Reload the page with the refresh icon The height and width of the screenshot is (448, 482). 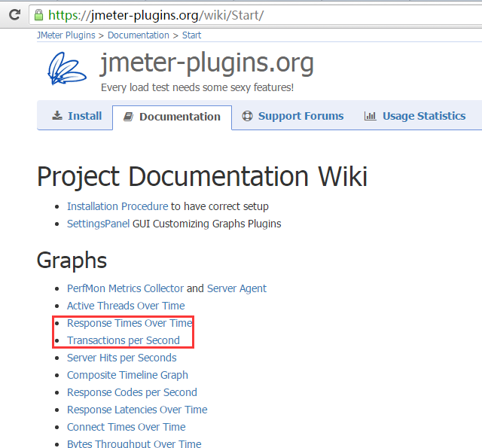pos(14,14)
